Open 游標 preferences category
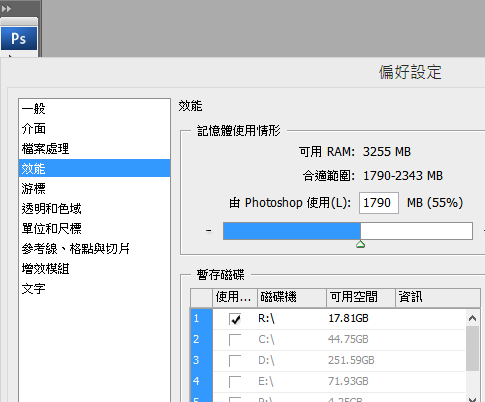 click(94, 189)
